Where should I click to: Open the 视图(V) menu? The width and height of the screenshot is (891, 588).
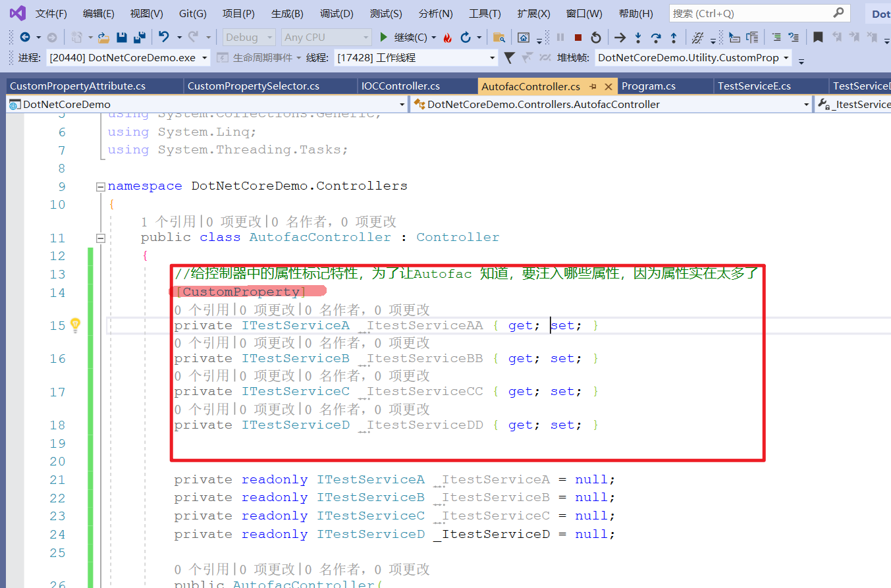click(x=146, y=13)
